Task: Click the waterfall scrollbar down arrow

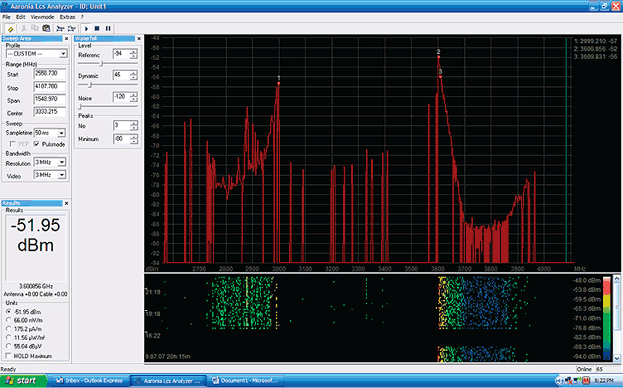Action: point(617,358)
